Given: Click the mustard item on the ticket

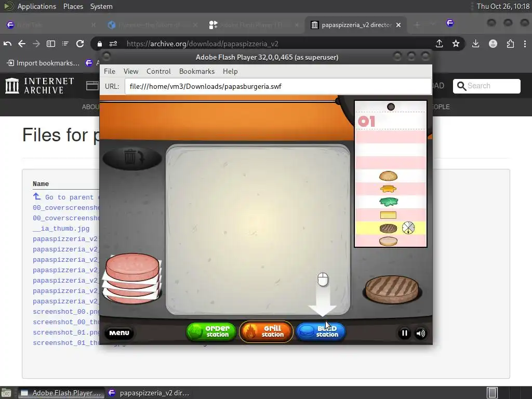Looking at the screenshot, I should 388,189.
